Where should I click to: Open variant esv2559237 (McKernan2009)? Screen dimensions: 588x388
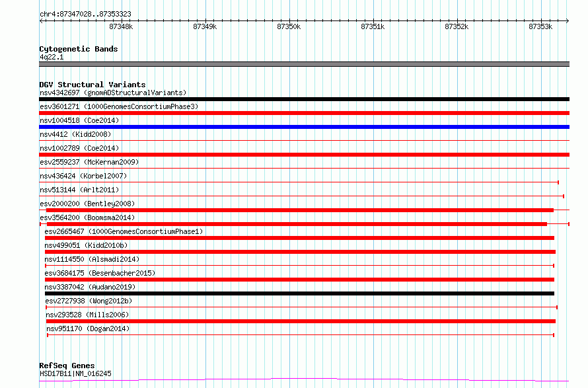[x=89, y=162]
